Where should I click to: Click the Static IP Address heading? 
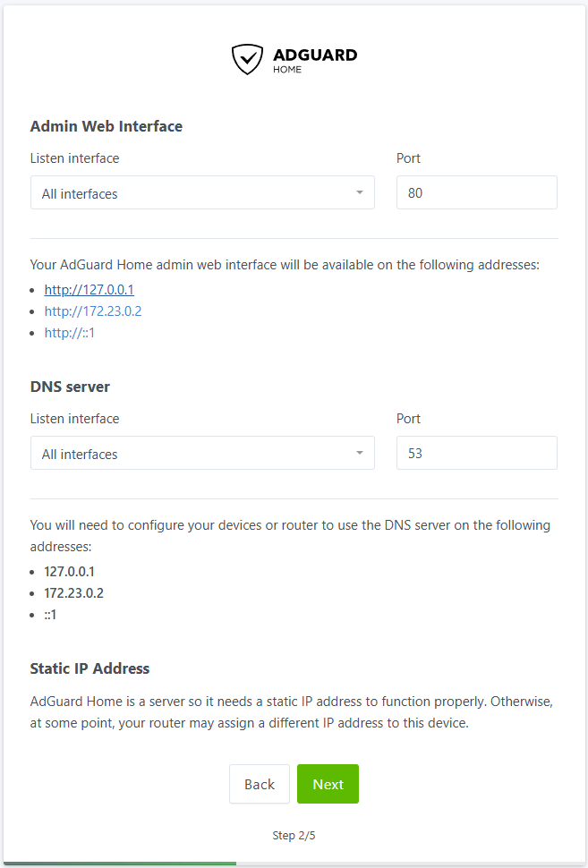click(x=89, y=668)
